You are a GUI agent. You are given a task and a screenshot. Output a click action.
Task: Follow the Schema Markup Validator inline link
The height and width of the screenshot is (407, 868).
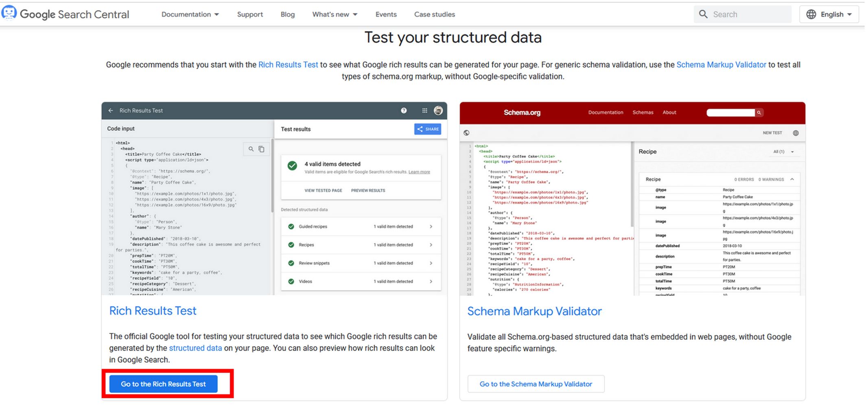coord(721,65)
